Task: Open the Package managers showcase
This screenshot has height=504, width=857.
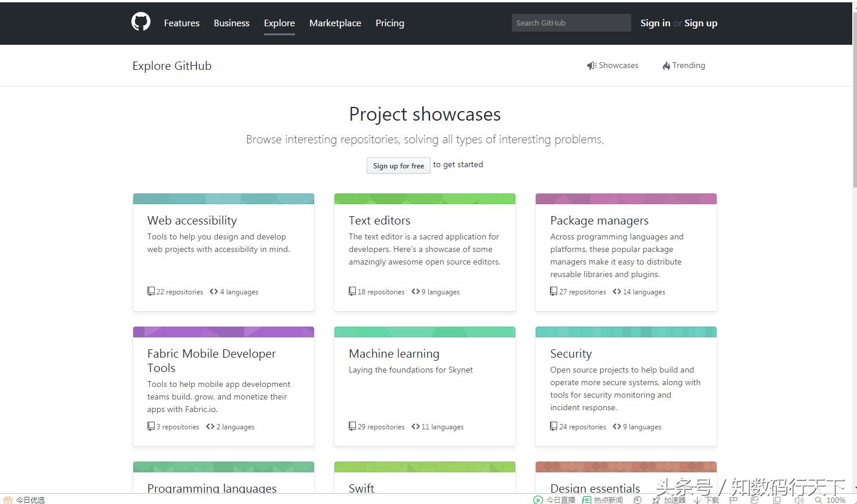Action: point(599,220)
